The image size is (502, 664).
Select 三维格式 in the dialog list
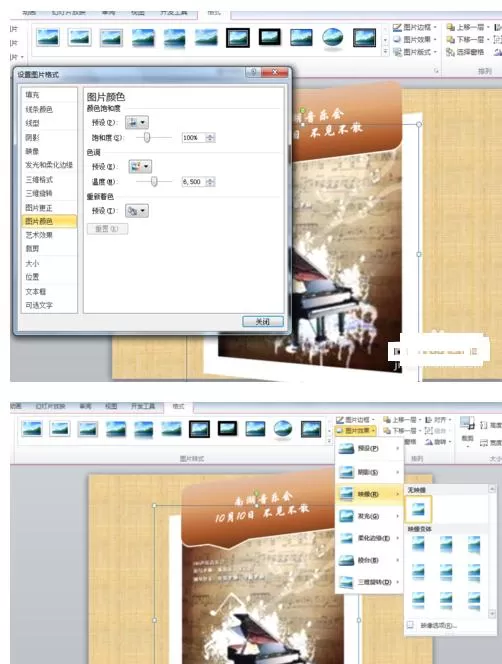(49, 180)
